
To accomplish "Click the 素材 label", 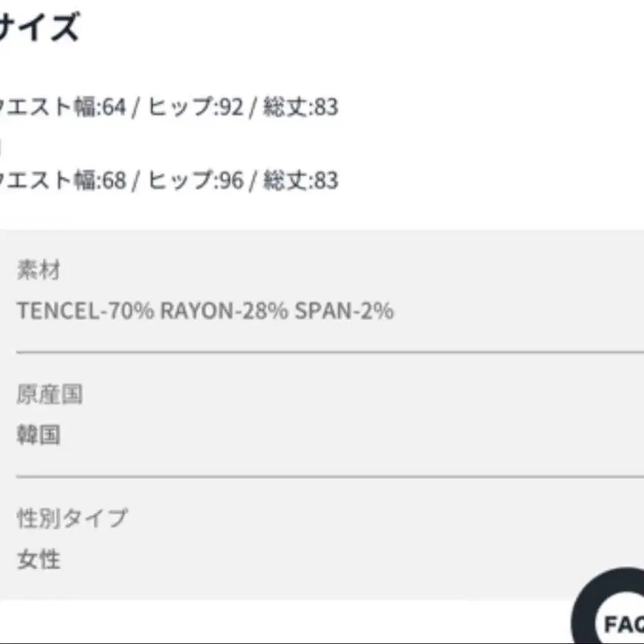I will (39, 270).
